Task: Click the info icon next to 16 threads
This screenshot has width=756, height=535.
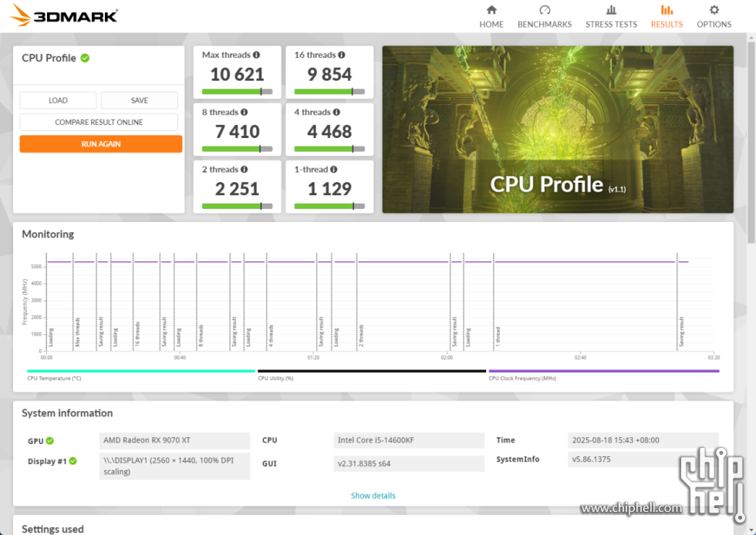Action: pyautogui.click(x=341, y=55)
